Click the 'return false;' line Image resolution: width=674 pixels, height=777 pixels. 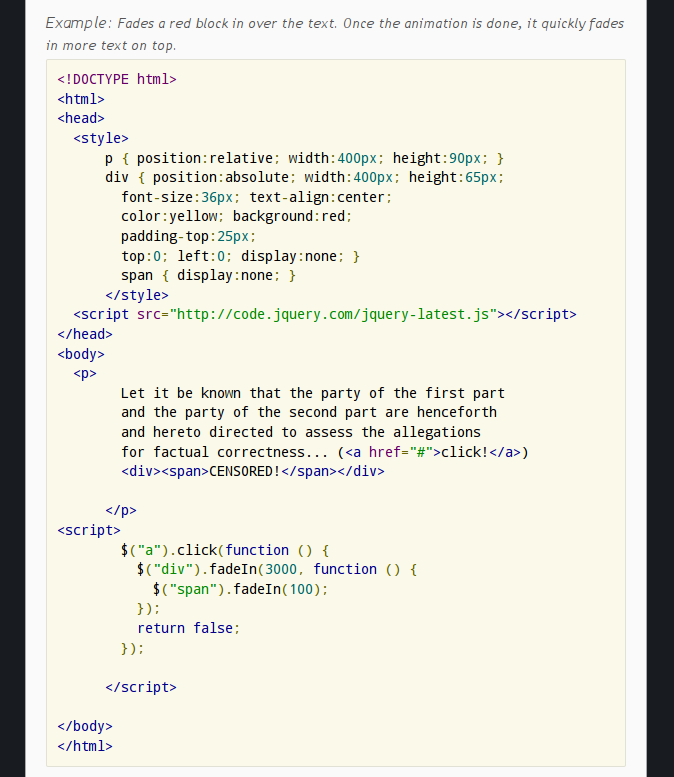tap(188, 628)
